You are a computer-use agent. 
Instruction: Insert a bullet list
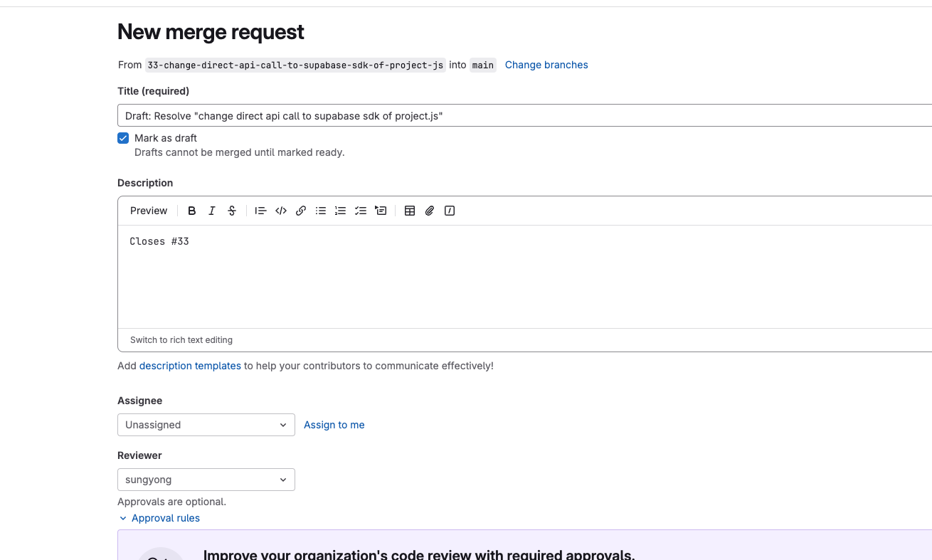tap(321, 211)
